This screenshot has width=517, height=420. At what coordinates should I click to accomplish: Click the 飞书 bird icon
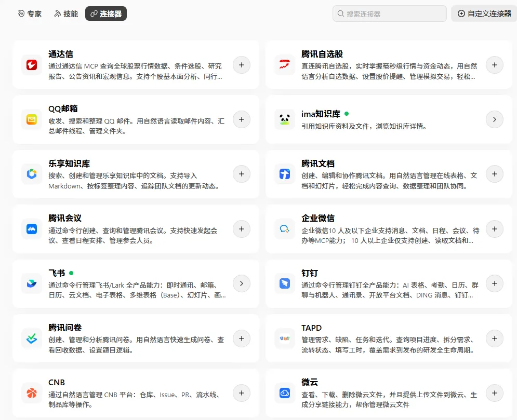32,283
